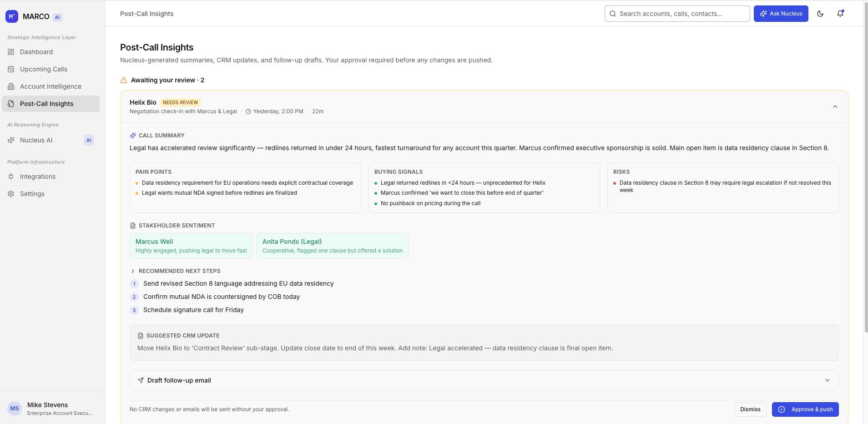
Task: Click the magnifier icon in search box
Action: [x=613, y=14]
